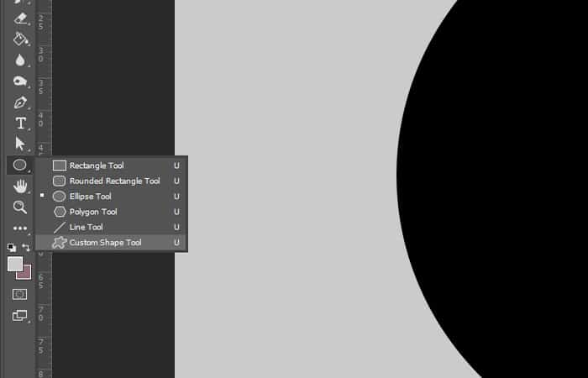588x378 pixels.
Task: Swap foreground and background colors
Action: [26, 248]
